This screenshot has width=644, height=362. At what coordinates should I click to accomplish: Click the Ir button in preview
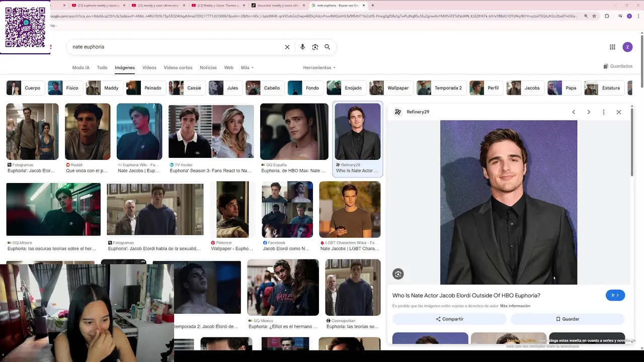pyautogui.click(x=615, y=295)
